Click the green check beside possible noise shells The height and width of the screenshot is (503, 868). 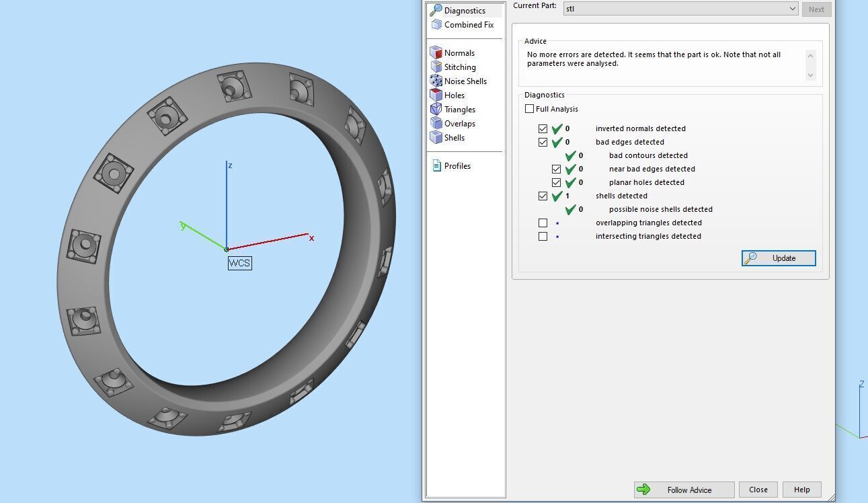tap(570, 209)
